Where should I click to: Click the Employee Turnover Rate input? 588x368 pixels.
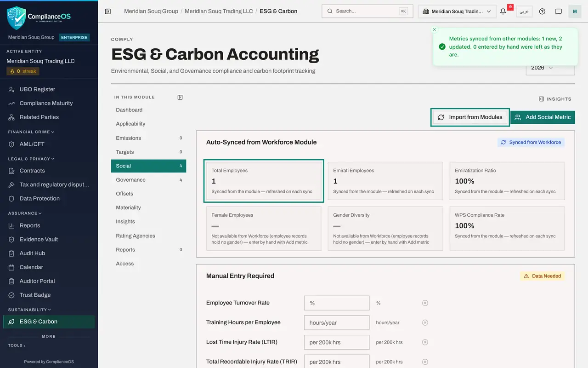(x=337, y=303)
